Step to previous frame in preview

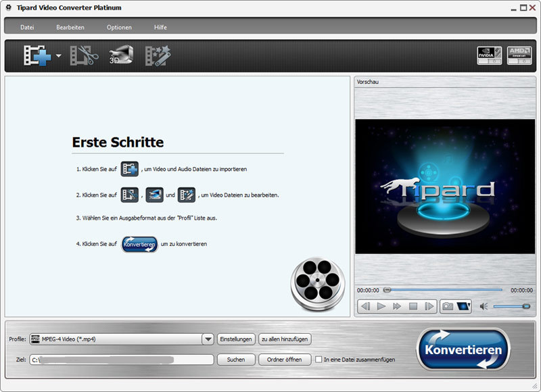[365, 306]
